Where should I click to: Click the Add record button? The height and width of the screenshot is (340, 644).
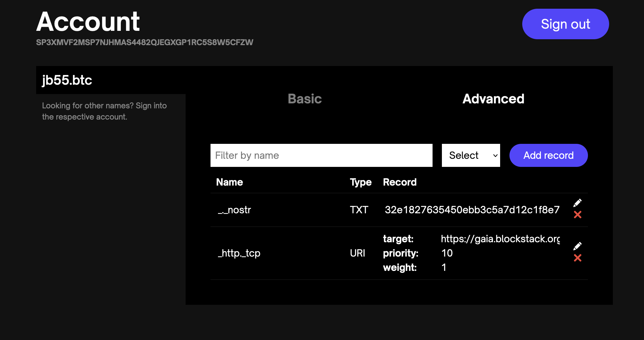tap(548, 155)
